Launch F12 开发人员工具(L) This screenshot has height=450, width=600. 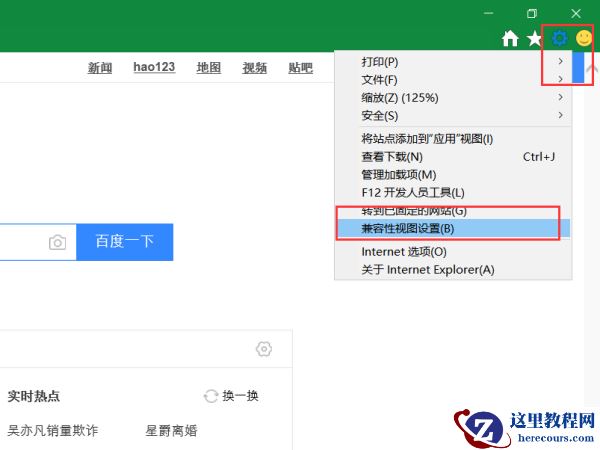pyautogui.click(x=453, y=192)
